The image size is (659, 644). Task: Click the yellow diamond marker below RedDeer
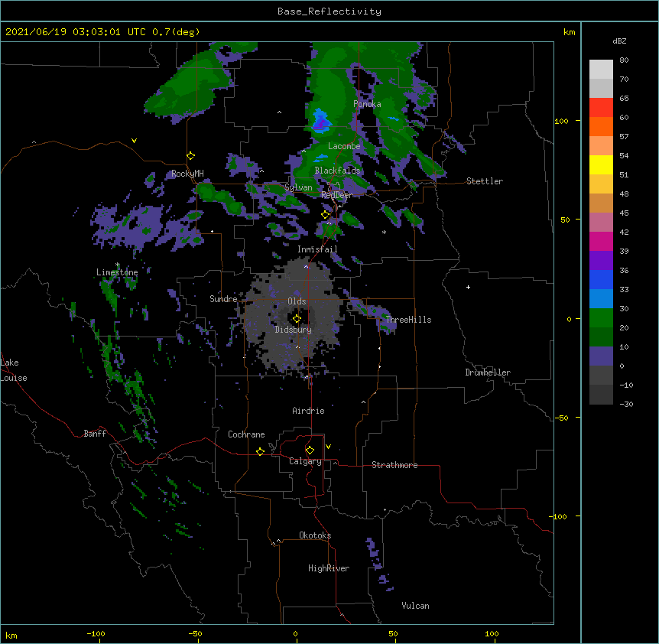pyautogui.click(x=326, y=215)
